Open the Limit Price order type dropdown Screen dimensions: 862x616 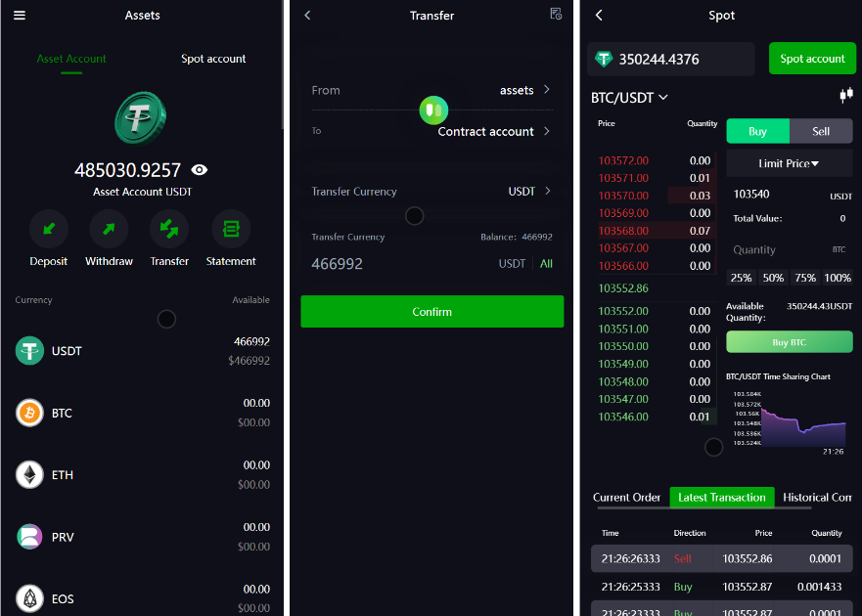(x=789, y=163)
